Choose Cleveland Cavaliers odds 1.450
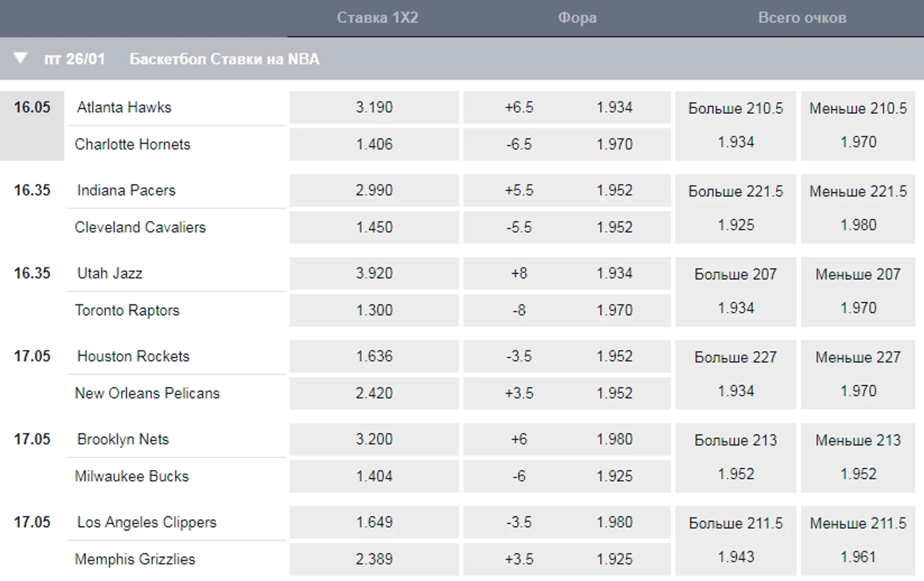This screenshot has width=924, height=581. pos(374,227)
